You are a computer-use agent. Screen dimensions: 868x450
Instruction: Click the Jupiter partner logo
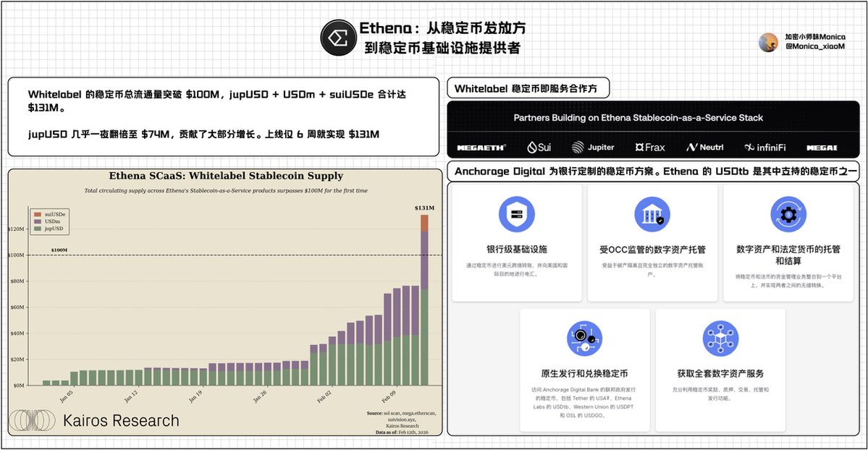593,148
